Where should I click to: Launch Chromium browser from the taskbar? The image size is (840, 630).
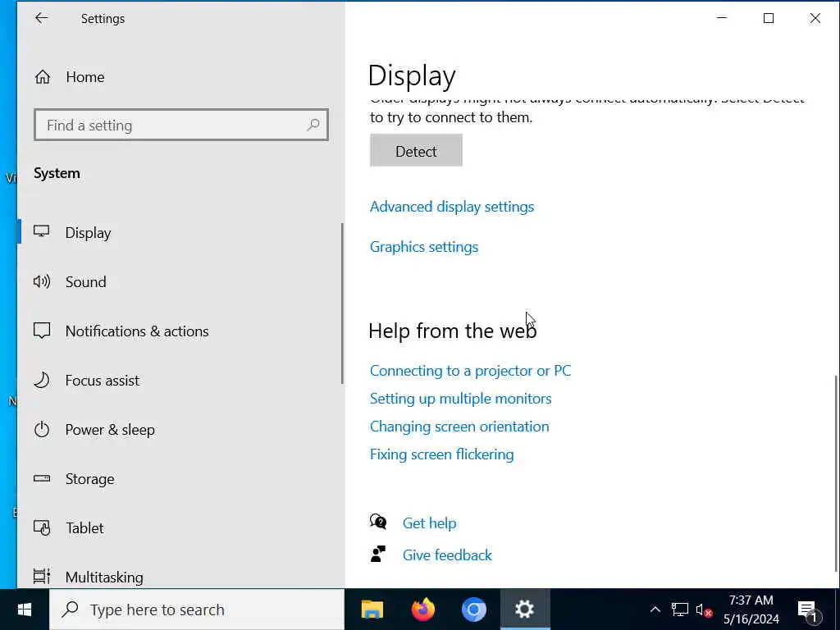(474, 609)
